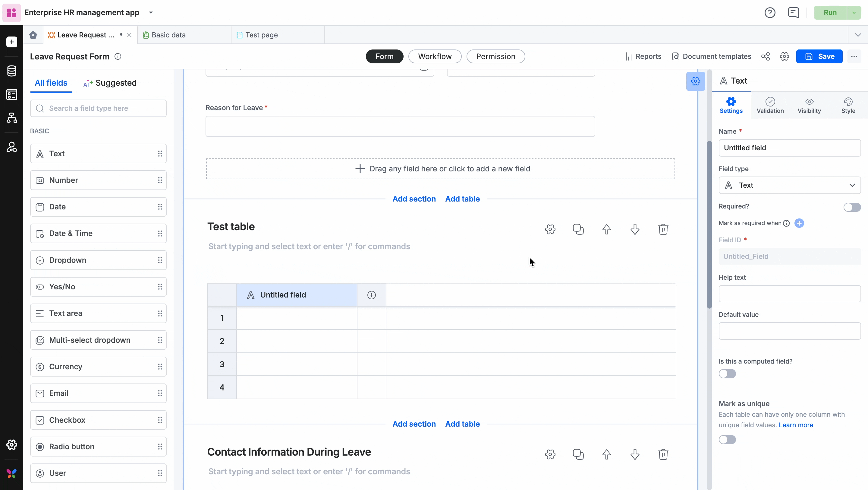868x490 pixels.
Task: Turn on Mark as unique toggle
Action: (x=727, y=439)
